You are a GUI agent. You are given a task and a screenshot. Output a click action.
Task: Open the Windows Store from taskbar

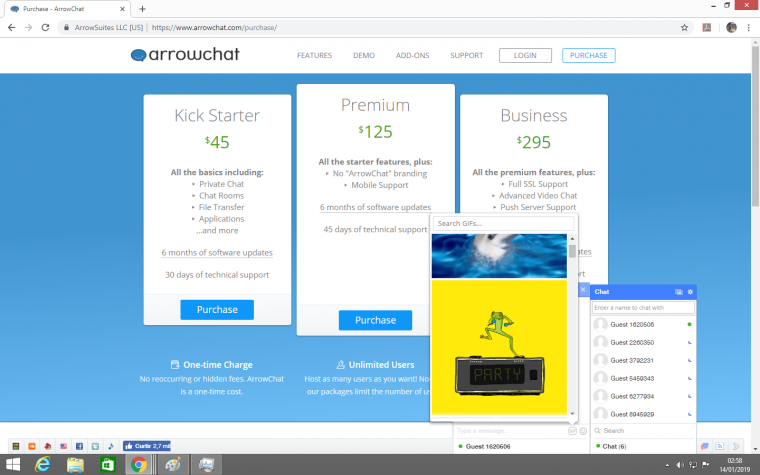coord(107,465)
